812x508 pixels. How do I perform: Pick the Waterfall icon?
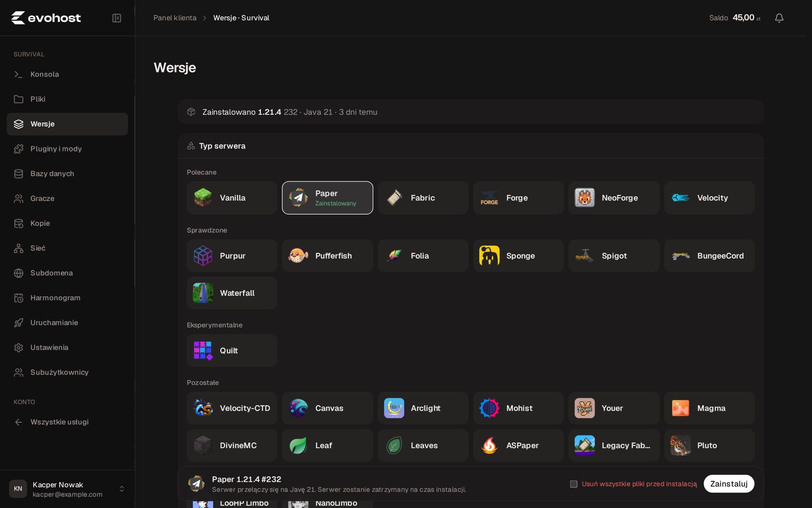point(203,293)
